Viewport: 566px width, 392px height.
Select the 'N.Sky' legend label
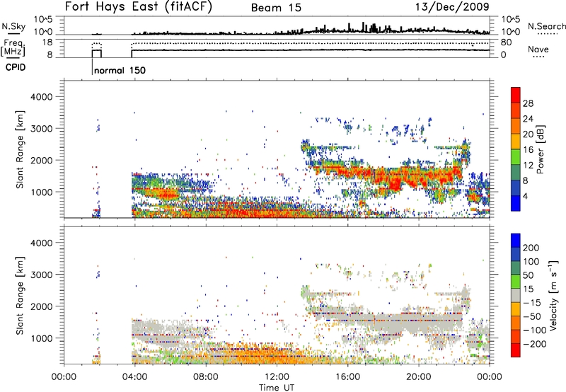pos(13,26)
